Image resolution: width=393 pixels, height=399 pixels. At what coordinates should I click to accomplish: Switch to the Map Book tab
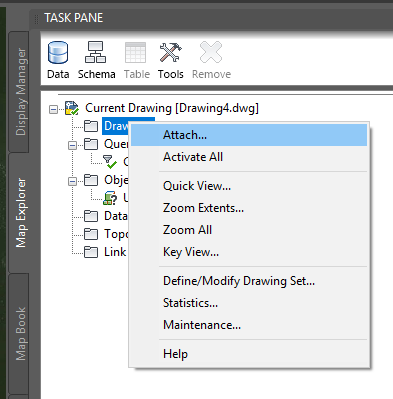coord(19,333)
